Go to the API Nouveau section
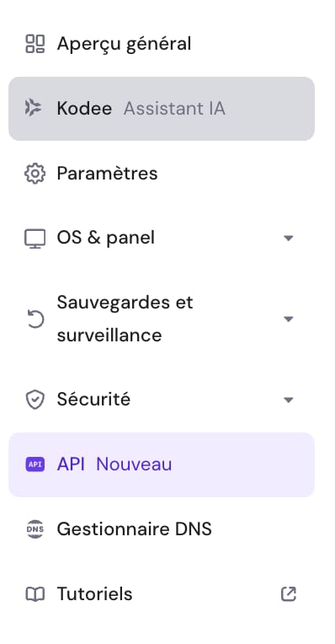This screenshot has width=335, height=644. click(x=162, y=464)
